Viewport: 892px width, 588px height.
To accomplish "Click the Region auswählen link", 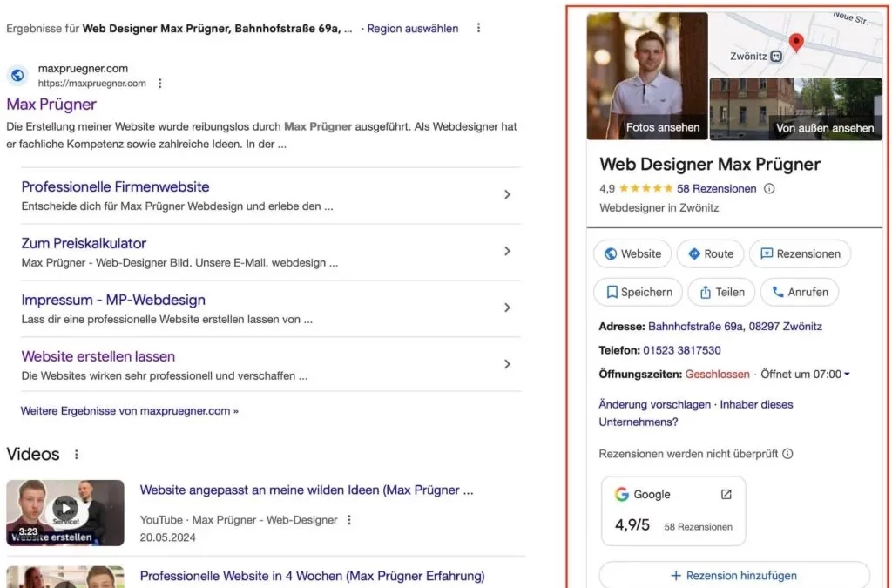I will [412, 29].
